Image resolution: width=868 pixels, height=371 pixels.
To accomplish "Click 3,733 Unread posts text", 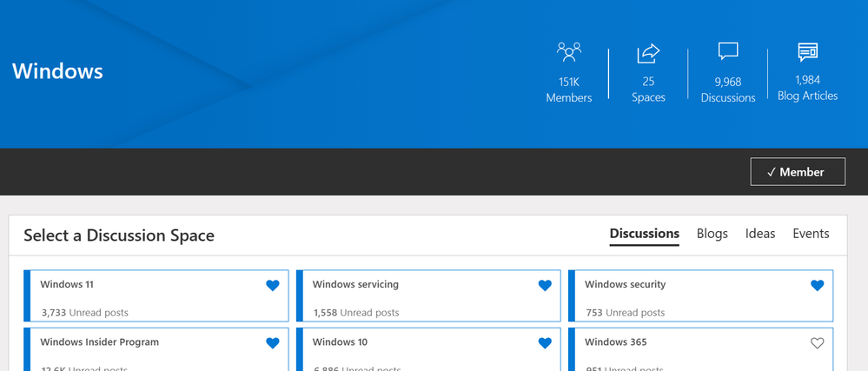I will coord(84,313).
